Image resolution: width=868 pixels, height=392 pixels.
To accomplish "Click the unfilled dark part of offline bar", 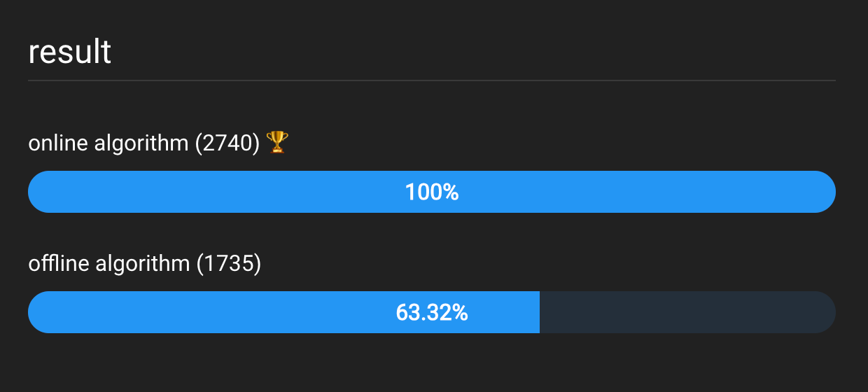I will click(x=686, y=312).
